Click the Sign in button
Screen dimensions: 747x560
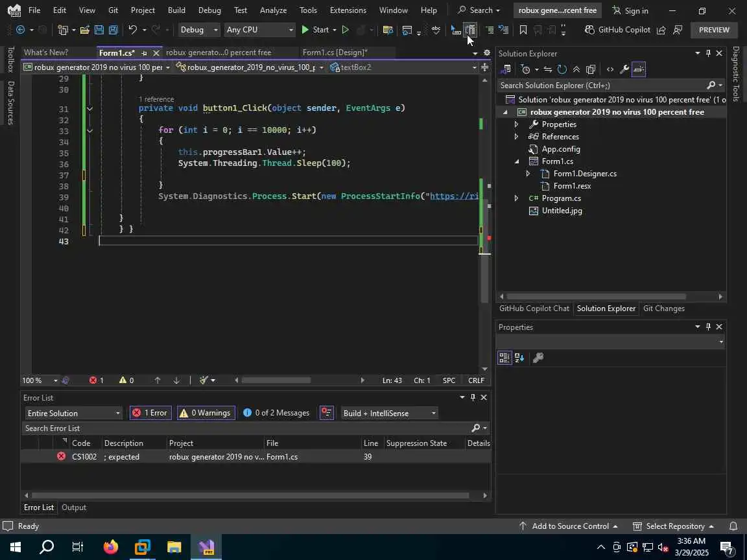pyautogui.click(x=630, y=10)
